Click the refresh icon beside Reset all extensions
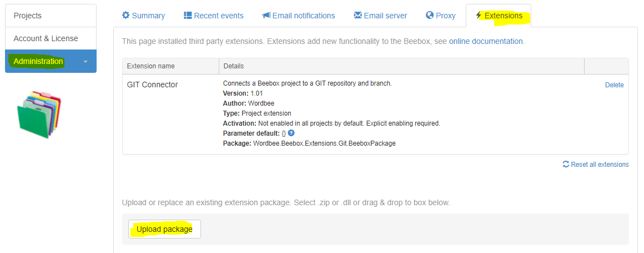The image size is (644, 253). coord(566,165)
